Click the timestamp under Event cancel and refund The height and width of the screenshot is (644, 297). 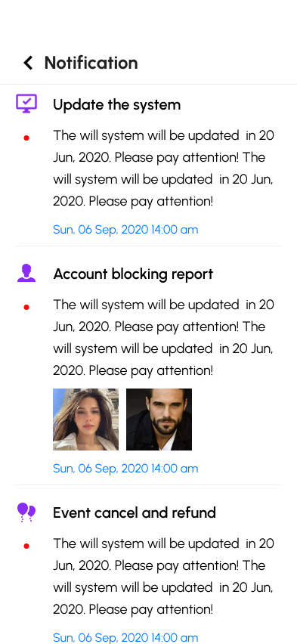(125, 637)
